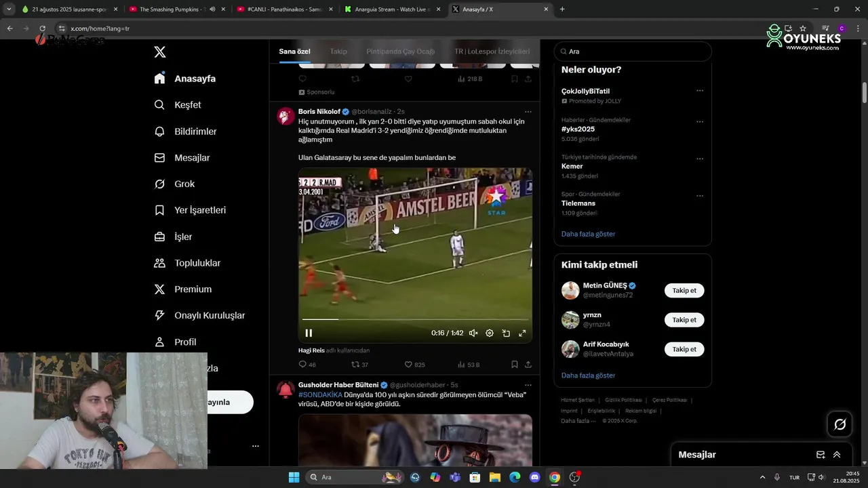Switch to TR | LoLespor İzleyicileri tab
Image resolution: width=868 pixels, height=488 pixels.
492,52
